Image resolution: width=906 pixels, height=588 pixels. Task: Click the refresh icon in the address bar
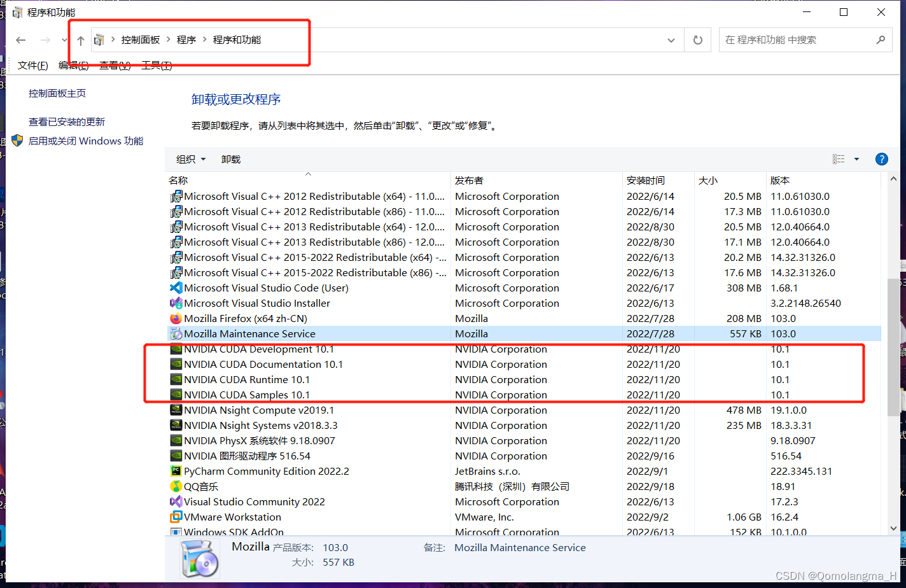(x=697, y=39)
